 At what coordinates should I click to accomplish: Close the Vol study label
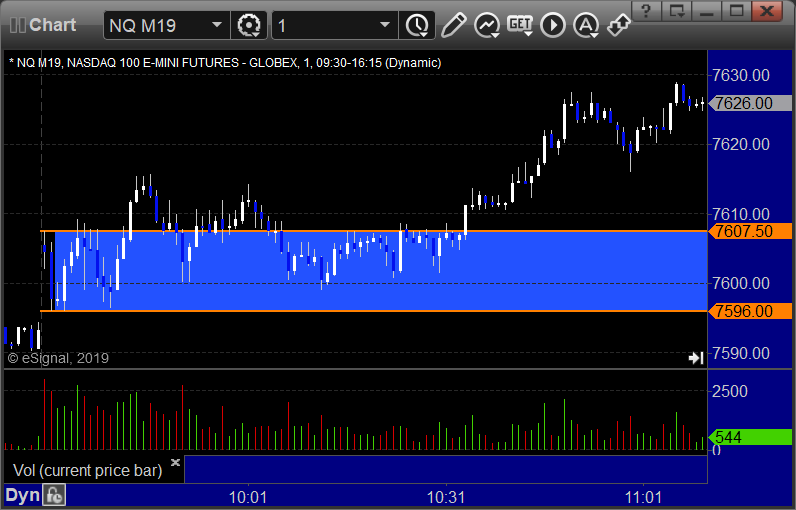175,462
